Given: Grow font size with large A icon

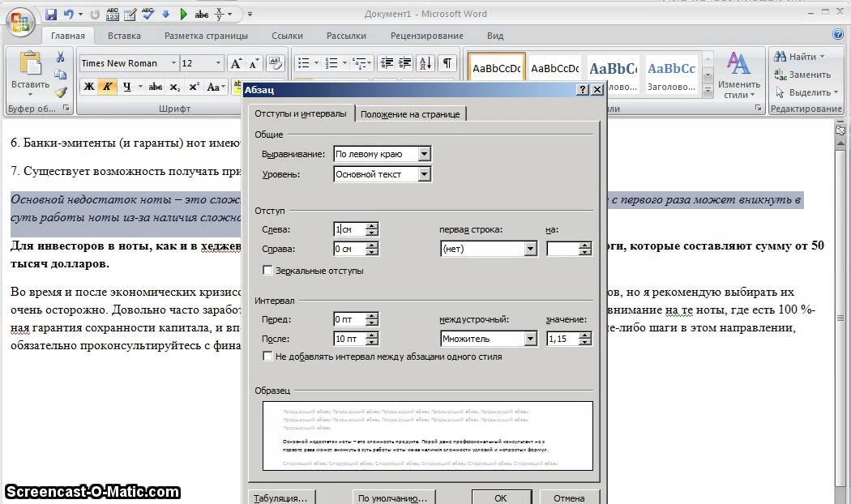Looking at the screenshot, I should [236, 63].
